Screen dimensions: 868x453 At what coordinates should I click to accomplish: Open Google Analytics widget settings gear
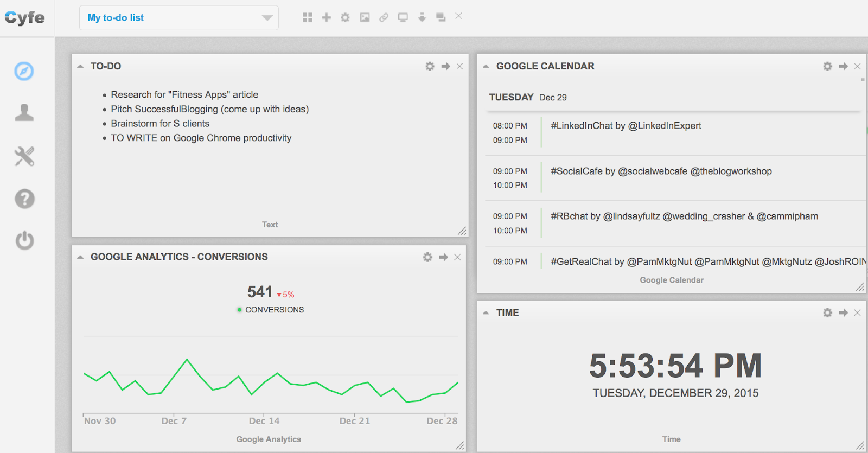427,257
